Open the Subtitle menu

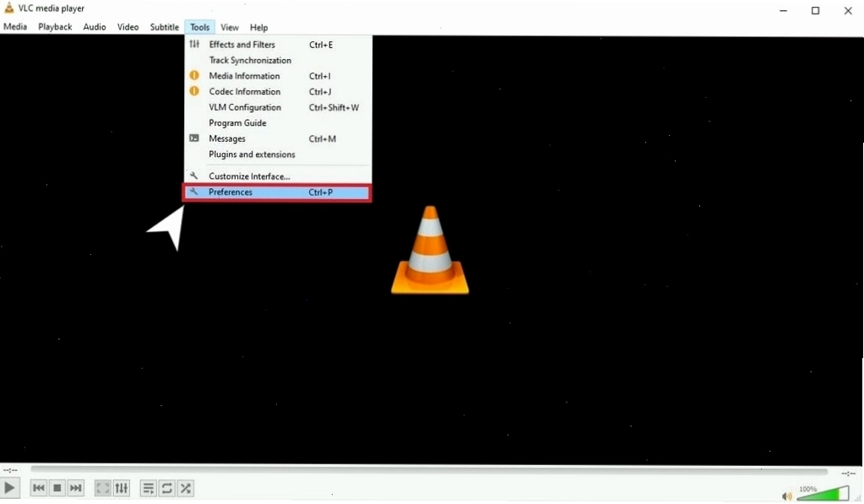(164, 26)
